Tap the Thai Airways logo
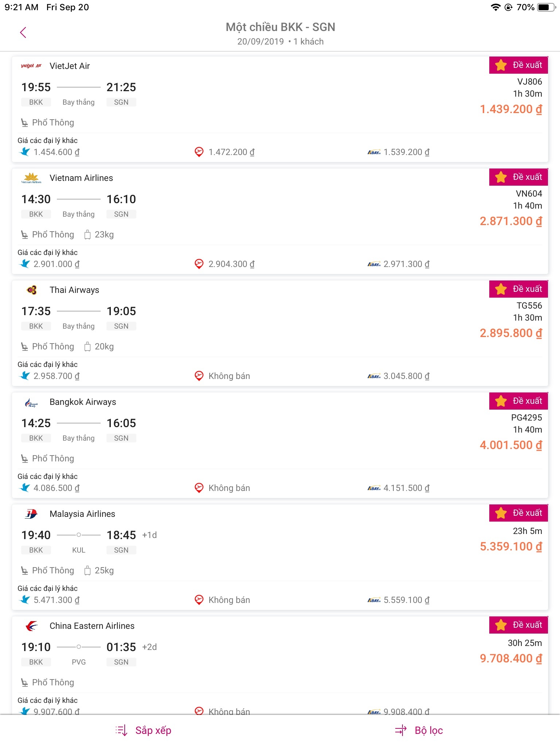 [x=32, y=290]
